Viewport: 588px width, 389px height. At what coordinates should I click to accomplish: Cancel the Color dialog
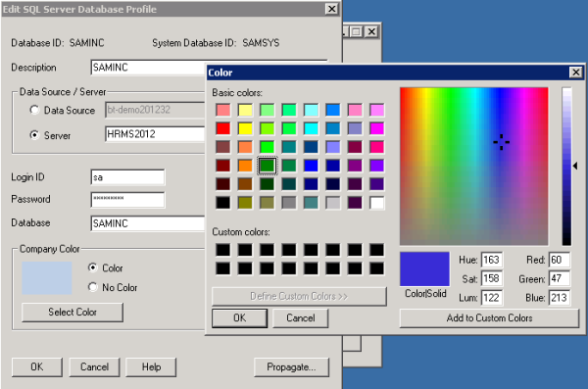[301, 318]
